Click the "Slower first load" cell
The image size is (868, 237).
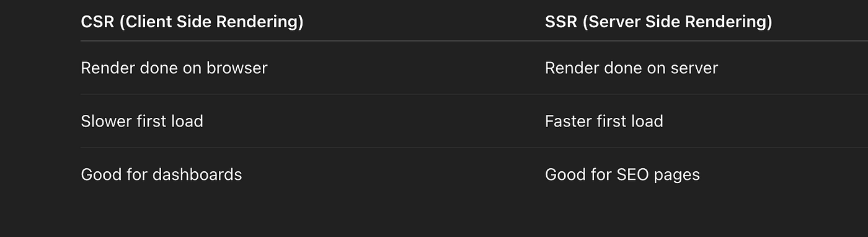[x=142, y=121]
